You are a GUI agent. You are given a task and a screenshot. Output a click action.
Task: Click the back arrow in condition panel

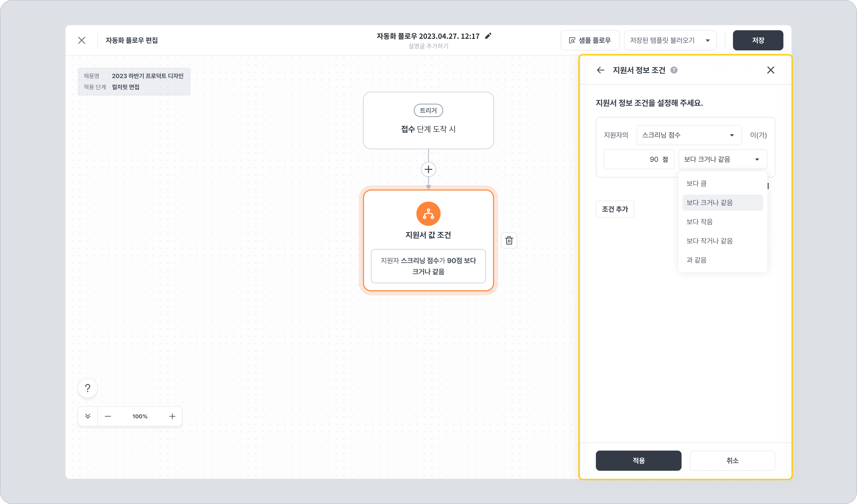click(601, 70)
